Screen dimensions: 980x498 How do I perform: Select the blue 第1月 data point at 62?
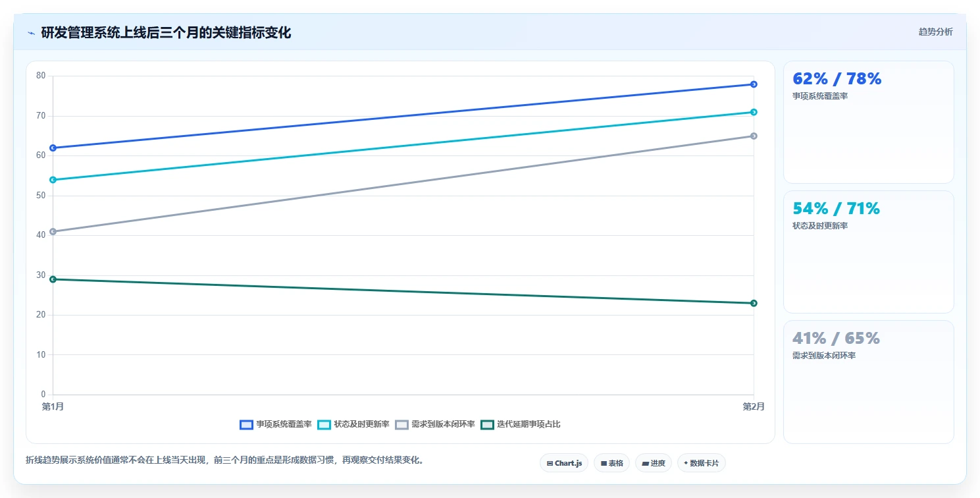[53, 148]
